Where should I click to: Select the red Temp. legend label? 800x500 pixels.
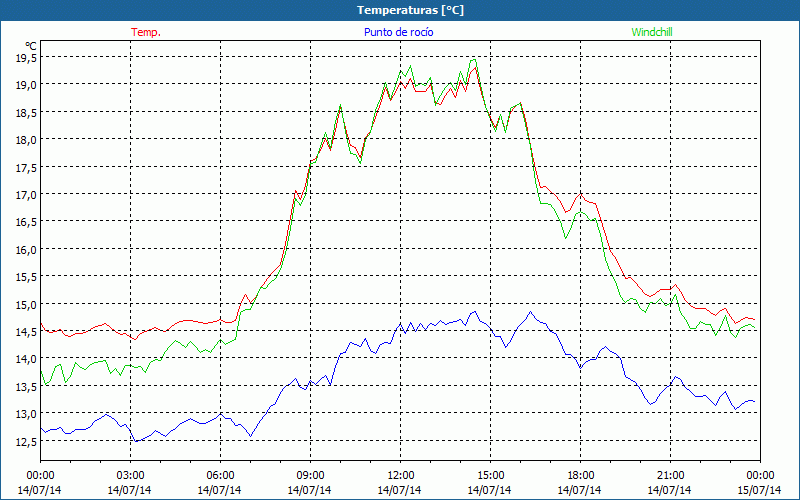pos(146,32)
